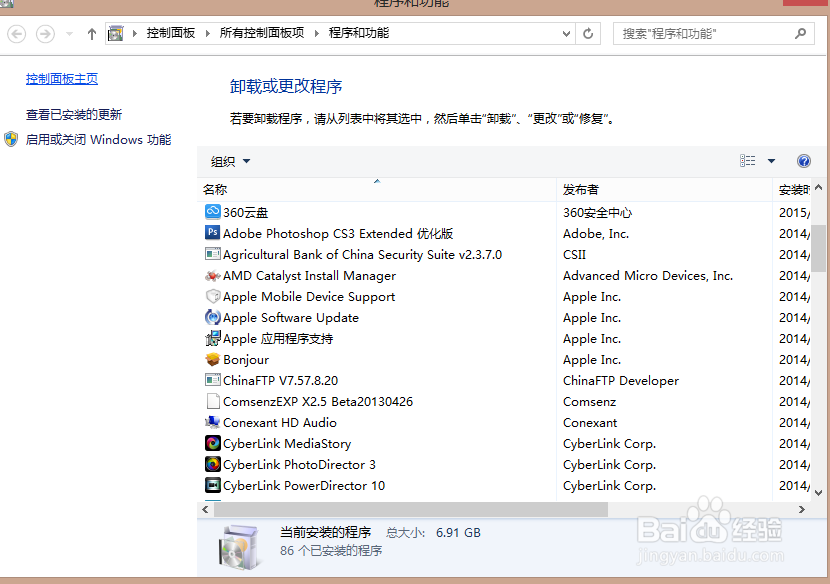The image size is (830, 584).
Task: Select the Apple Mobile Device Support entry
Action: point(309,297)
